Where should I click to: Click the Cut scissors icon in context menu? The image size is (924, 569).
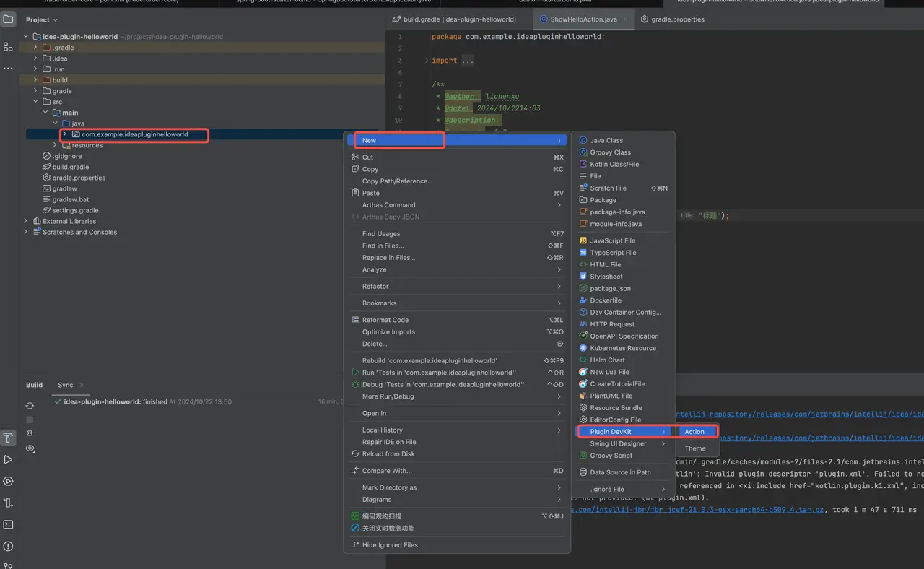tap(354, 157)
